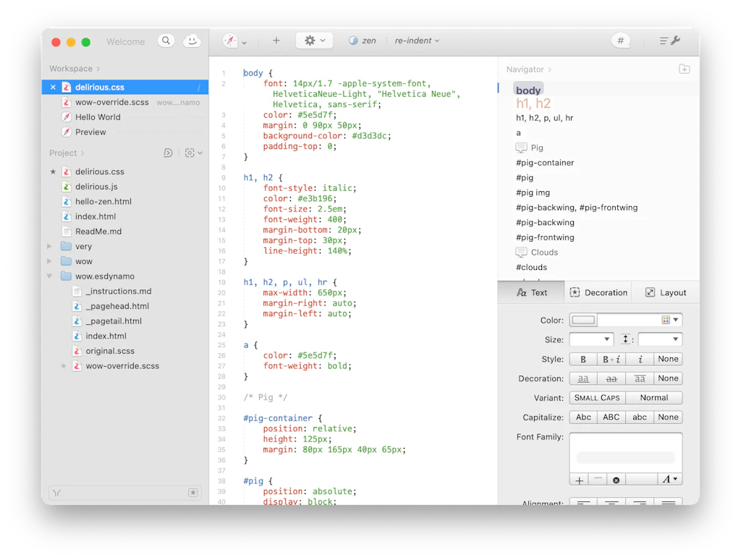Image resolution: width=741 pixels, height=560 pixels.
Task: Switch to the Decoration tab
Action: (x=598, y=292)
